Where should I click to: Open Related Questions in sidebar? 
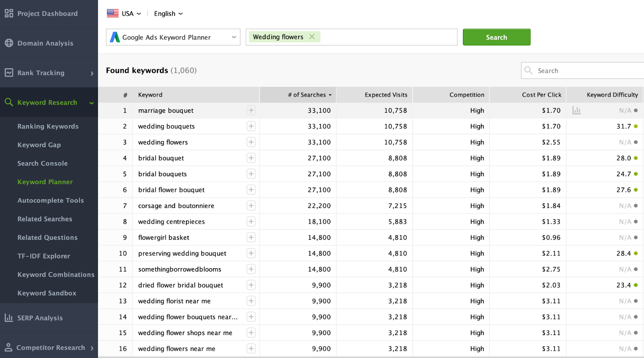click(x=47, y=237)
